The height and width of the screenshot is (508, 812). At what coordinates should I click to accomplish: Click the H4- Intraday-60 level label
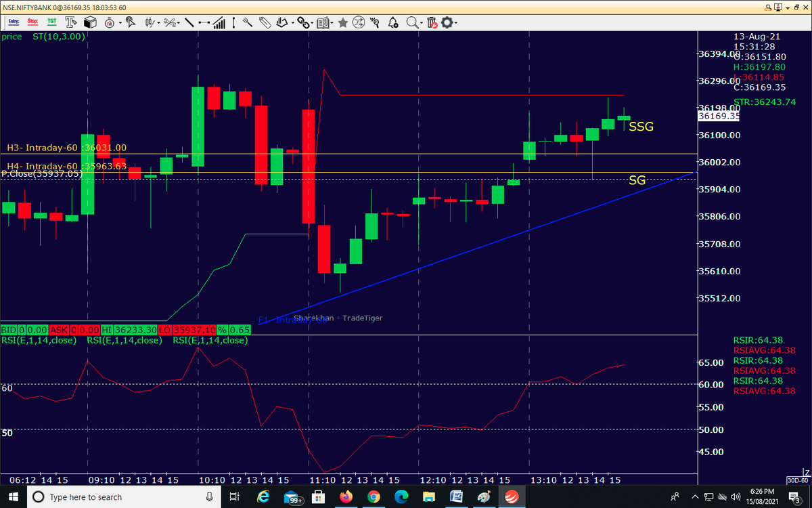(x=66, y=166)
